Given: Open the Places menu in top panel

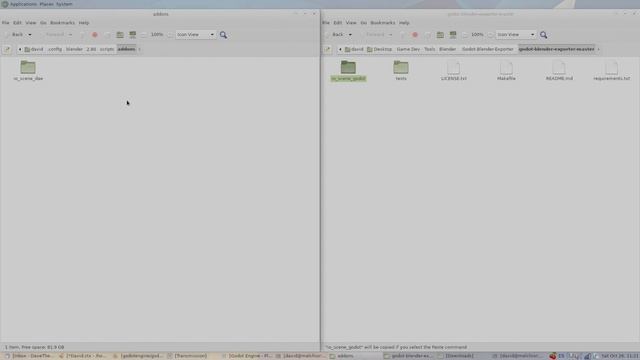Looking at the screenshot, I should click(x=47, y=4).
